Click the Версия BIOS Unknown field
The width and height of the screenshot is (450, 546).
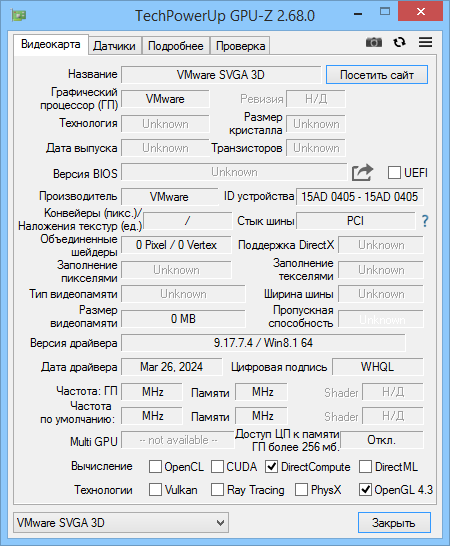(234, 172)
